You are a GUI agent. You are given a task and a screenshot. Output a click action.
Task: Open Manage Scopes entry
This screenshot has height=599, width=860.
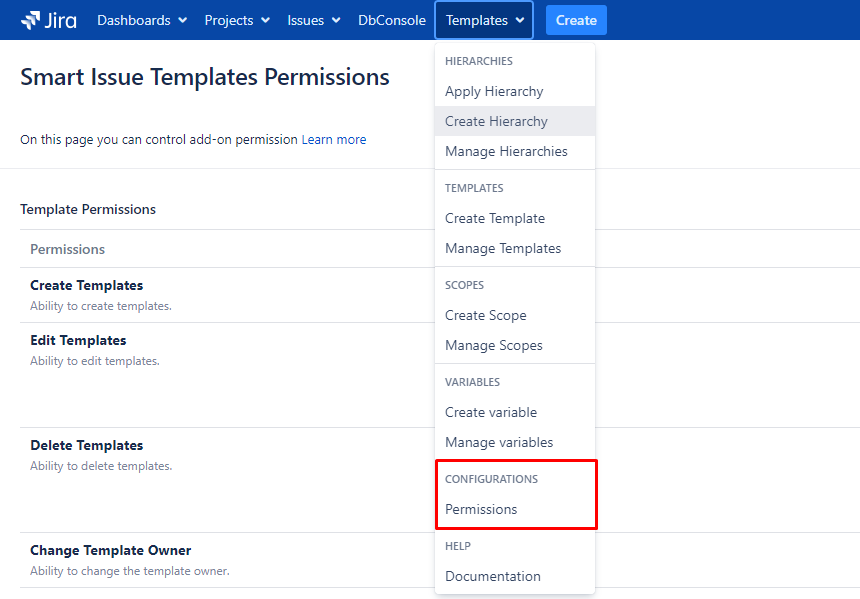point(494,345)
